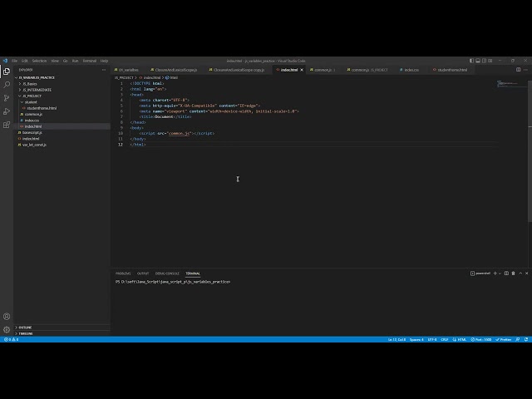532x399 pixels.
Task: Click Ln 12, Col 8 cursor position
Action: pyautogui.click(x=397, y=339)
